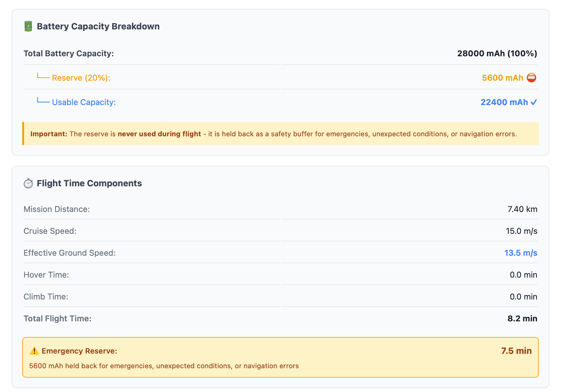Screen dimensions: 561x392
Task: Open the Effective Ground Speed 13.5 m/s link
Action: (521, 253)
